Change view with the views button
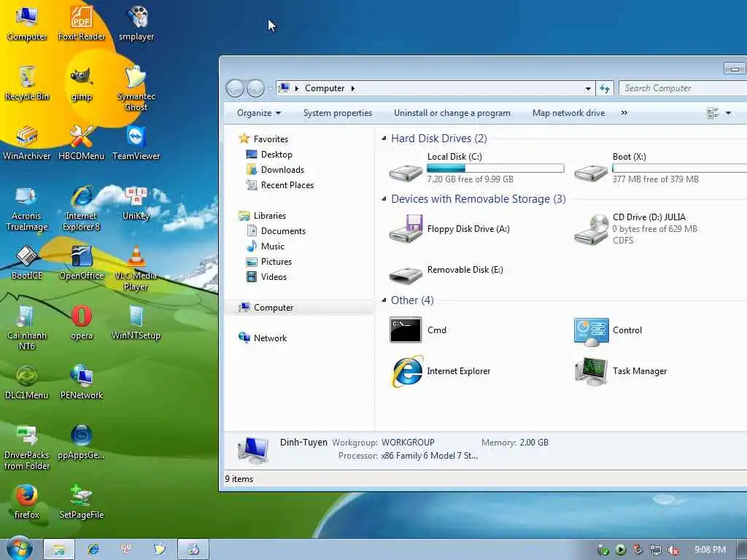The image size is (747, 560). click(713, 113)
